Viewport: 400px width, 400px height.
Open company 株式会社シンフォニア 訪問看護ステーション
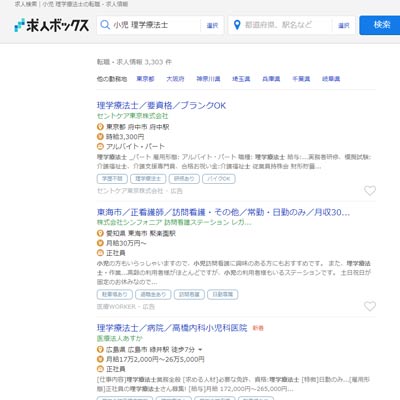(x=174, y=222)
